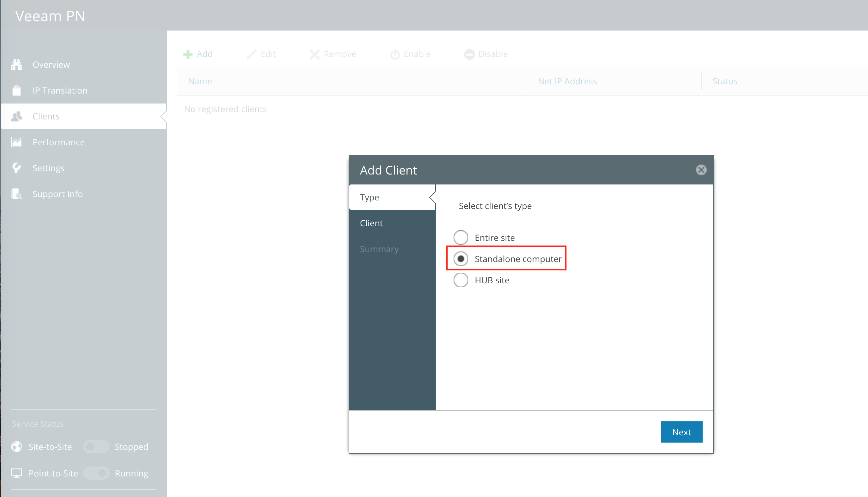Image resolution: width=868 pixels, height=497 pixels.
Task: Toggle the Site-to-Site service switch
Action: 96,447
